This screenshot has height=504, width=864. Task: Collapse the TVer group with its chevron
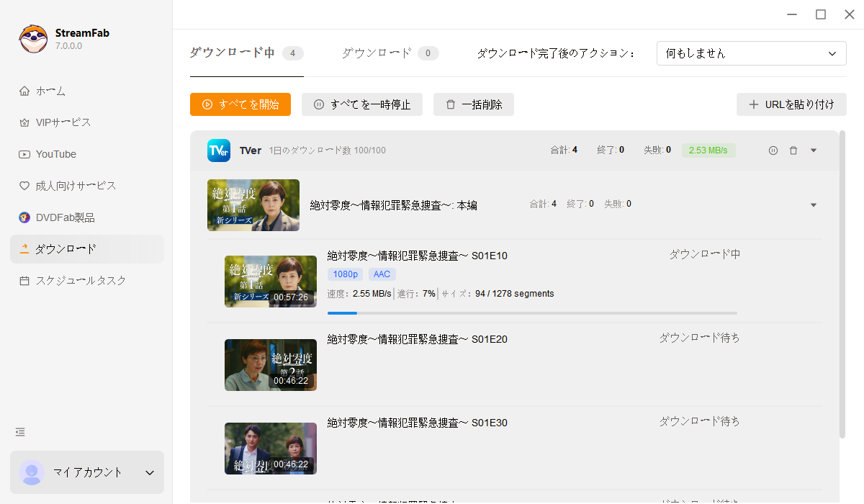pos(814,150)
